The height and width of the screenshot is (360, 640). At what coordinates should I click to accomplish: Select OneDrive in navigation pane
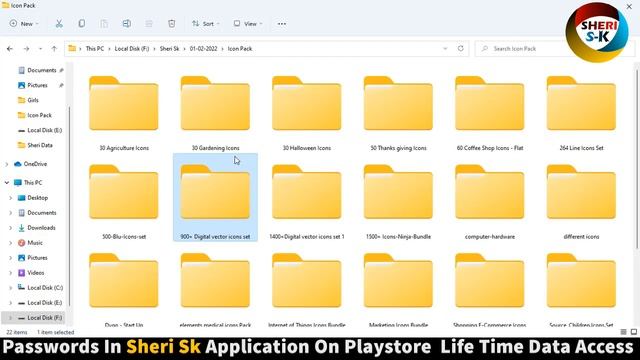coord(31,164)
